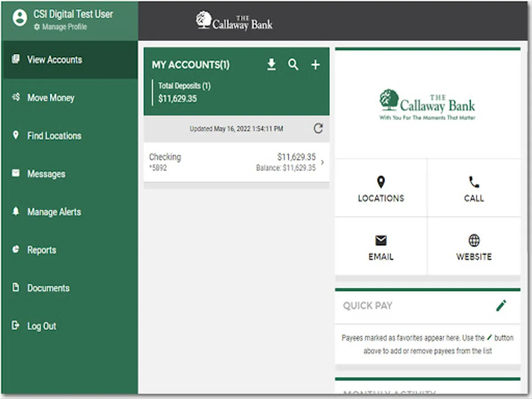Click the Find Locations pin icon in the sidebar
Viewport: 532px width, 399px height.
click(16, 135)
